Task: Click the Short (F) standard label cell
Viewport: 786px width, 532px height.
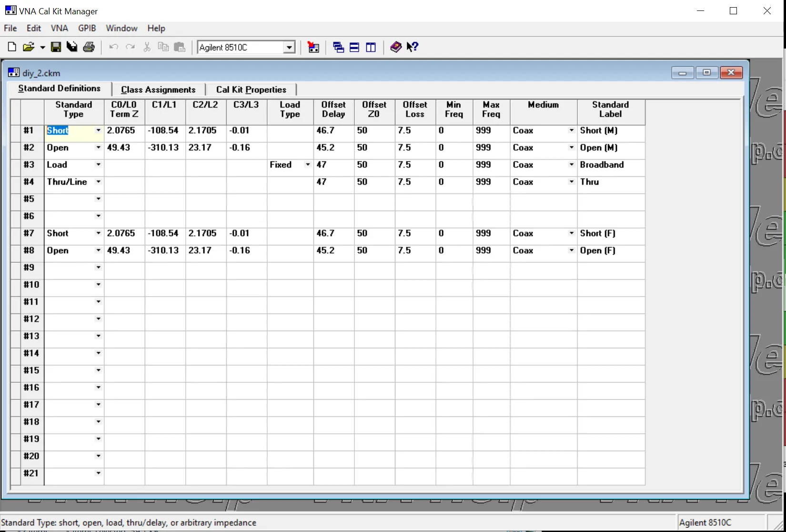Action: click(611, 233)
